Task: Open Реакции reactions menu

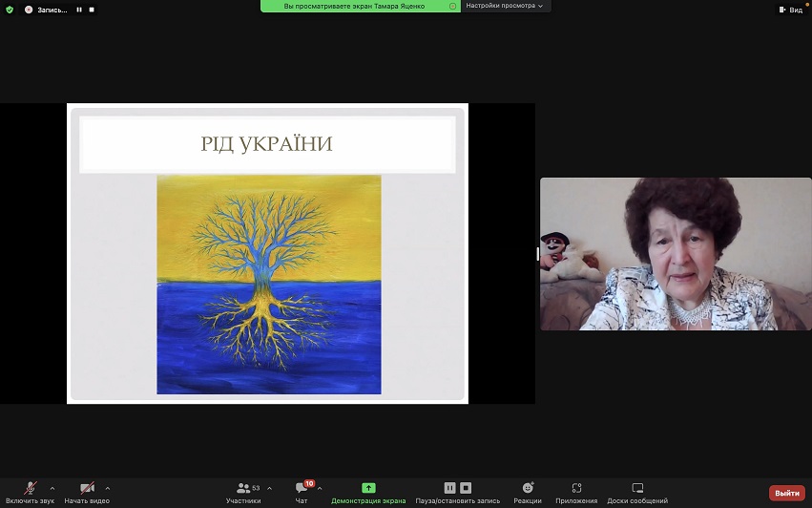Action: tap(528, 493)
